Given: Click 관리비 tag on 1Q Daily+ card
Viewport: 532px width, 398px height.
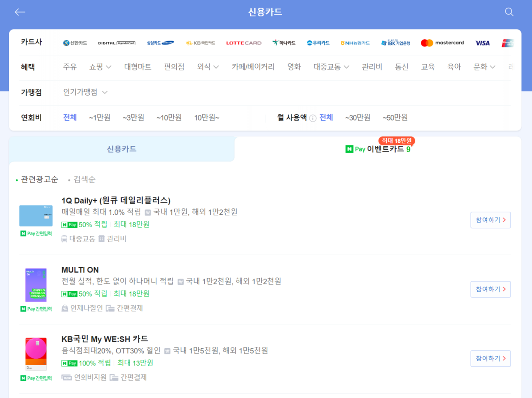Looking at the screenshot, I should pos(112,239).
